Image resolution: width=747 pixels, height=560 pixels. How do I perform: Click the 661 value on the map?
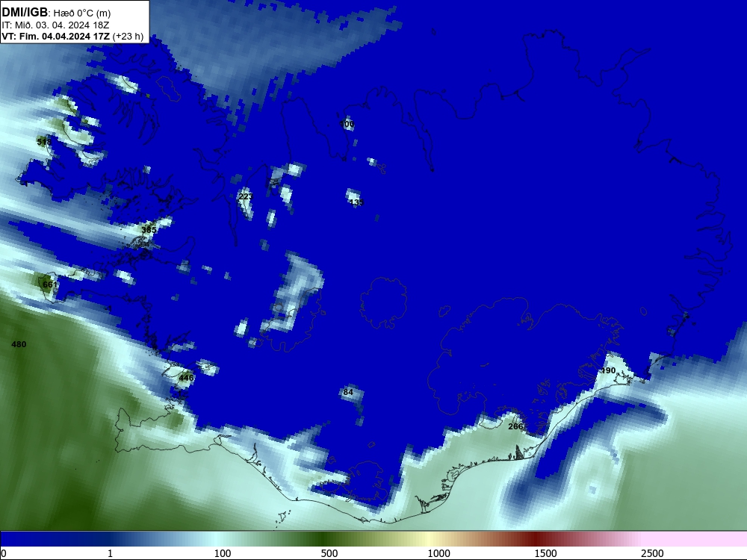click(x=50, y=284)
